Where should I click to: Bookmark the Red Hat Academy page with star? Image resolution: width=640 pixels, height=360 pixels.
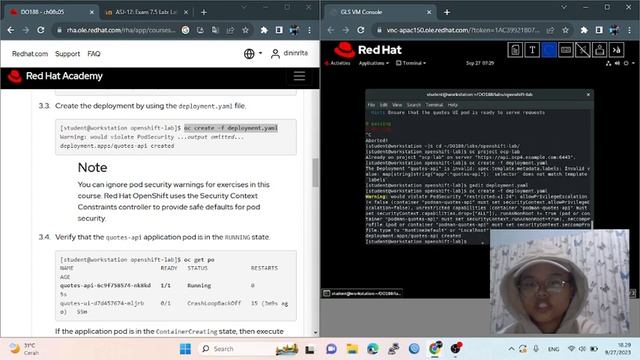pyautogui.click(x=245, y=30)
